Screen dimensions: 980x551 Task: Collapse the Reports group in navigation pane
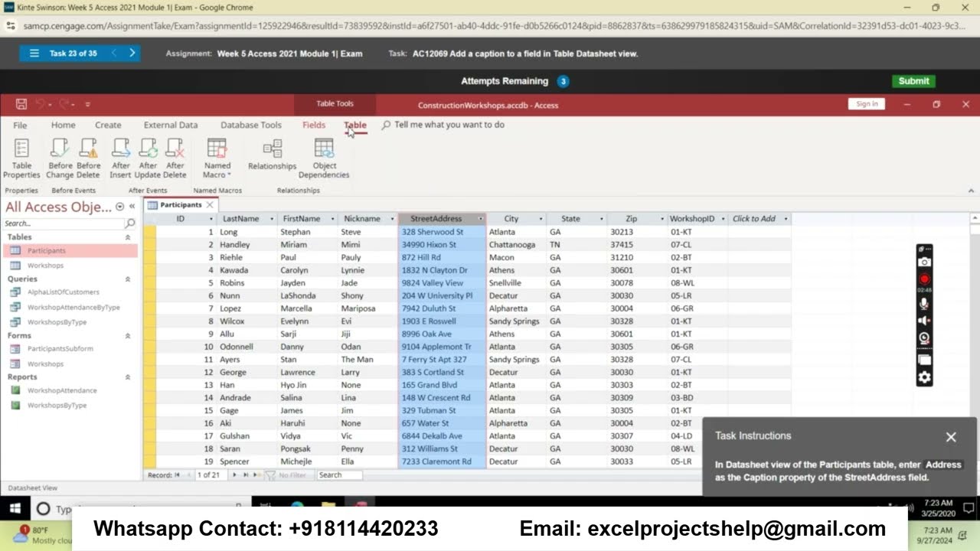coord(128,377)
